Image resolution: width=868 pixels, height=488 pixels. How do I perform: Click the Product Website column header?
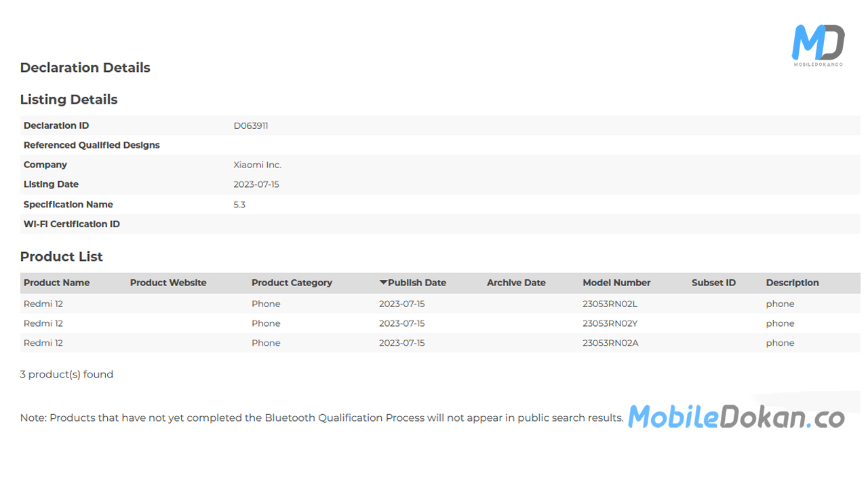coord(167,283)
